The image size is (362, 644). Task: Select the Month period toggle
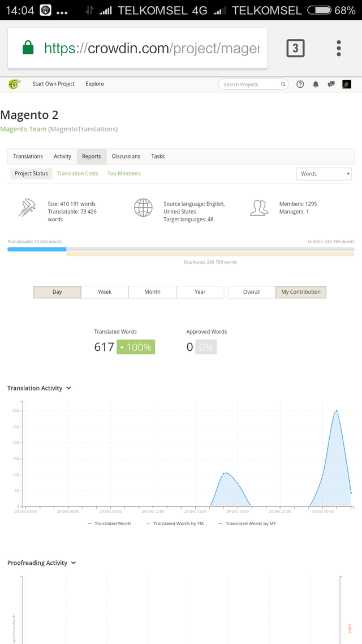click(152, 292)
